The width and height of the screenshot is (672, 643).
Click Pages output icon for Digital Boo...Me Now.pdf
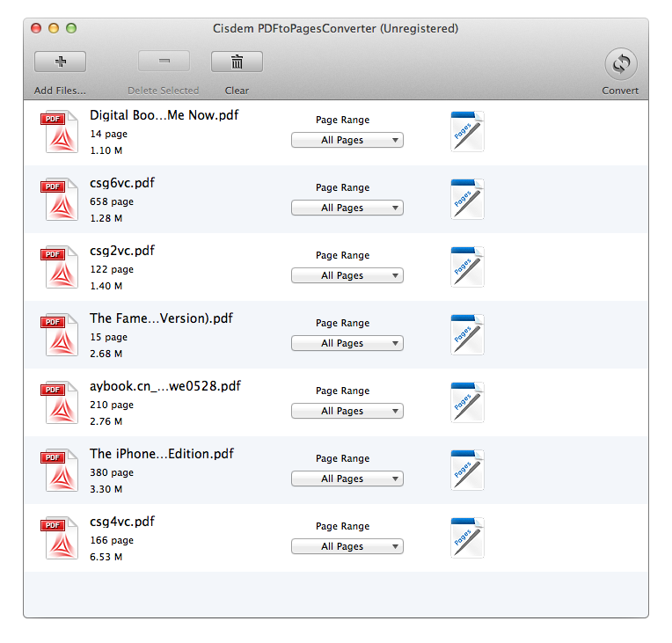(x=468, y=132)
